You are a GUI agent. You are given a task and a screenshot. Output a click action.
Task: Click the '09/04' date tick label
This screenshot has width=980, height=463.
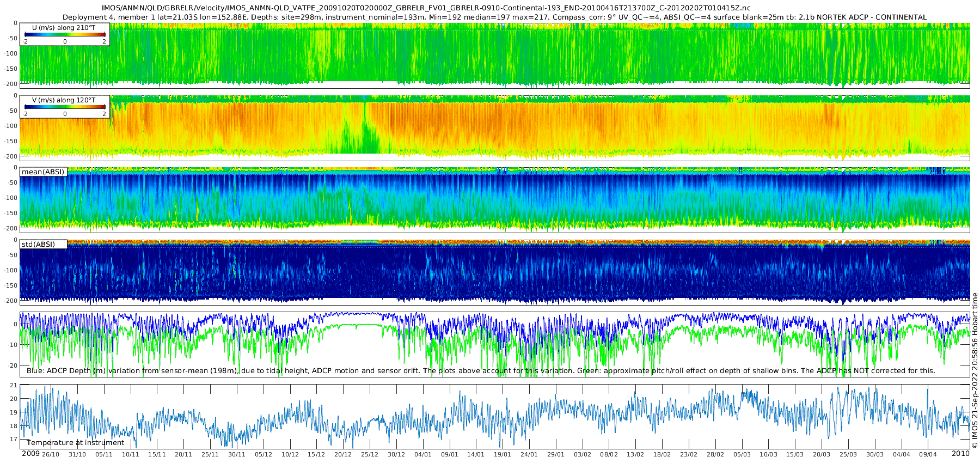point(928,454)
